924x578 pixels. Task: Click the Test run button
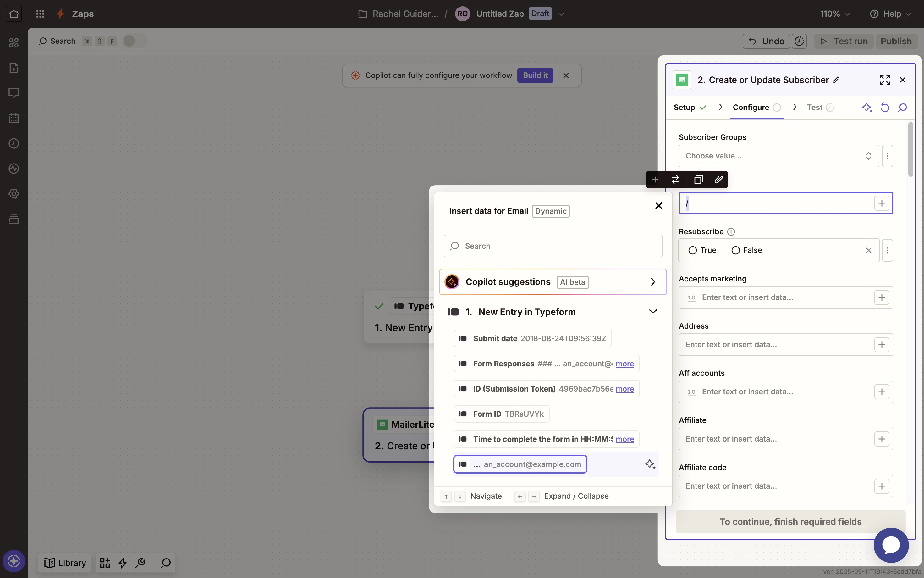click(x=844, y=41)
